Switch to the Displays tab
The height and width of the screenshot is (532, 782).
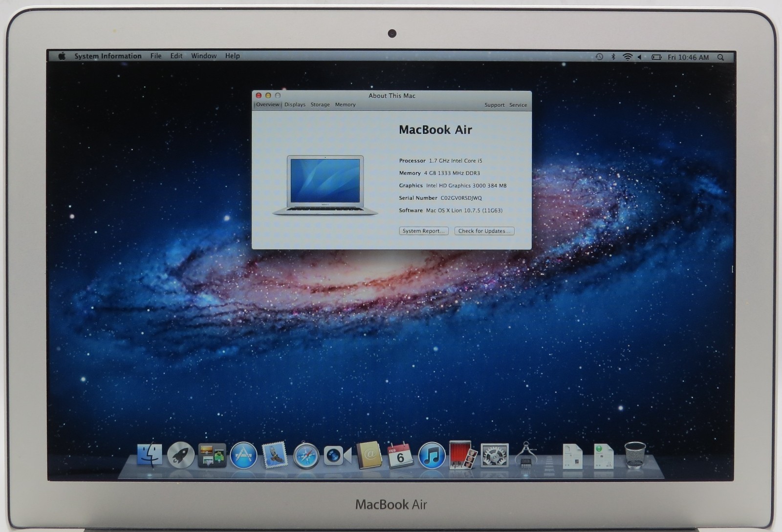[295, 105]
